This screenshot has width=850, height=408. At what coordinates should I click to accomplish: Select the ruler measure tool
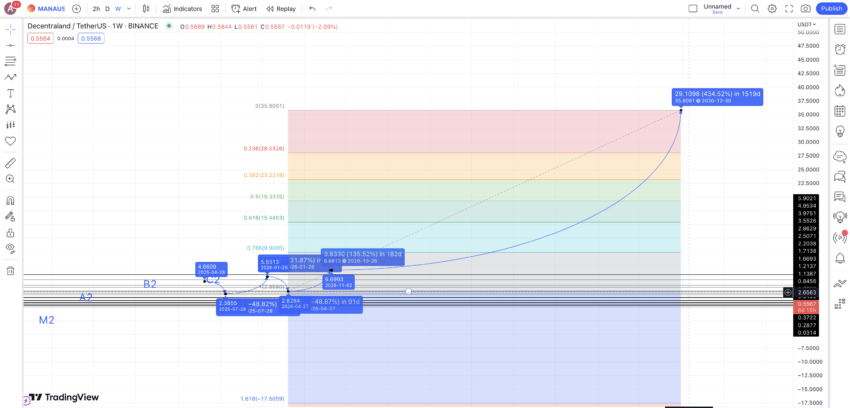[x=10, y=162]
